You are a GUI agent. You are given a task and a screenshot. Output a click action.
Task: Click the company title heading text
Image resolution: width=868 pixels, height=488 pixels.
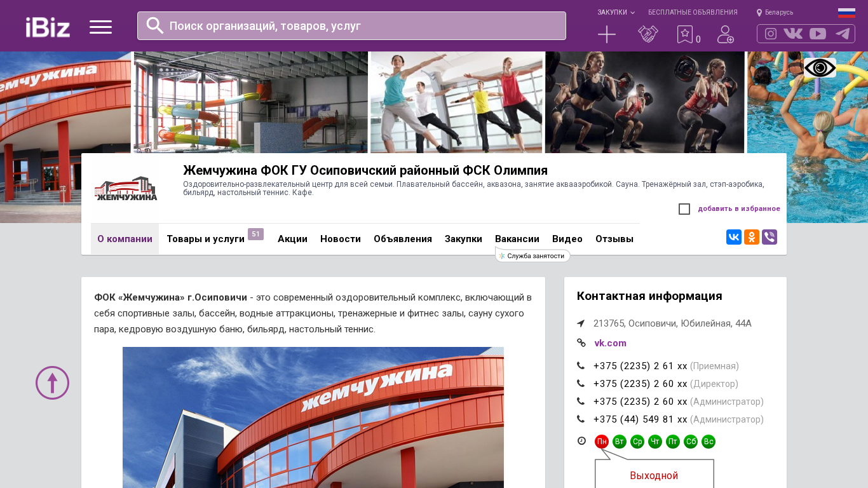tap(365, 170)
